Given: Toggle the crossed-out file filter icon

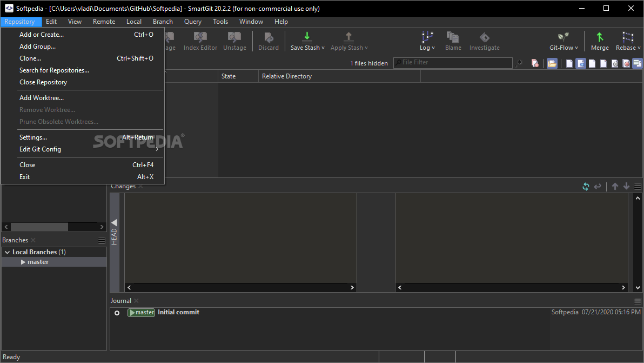Looking at the screenshot, I should click(615, 63).
